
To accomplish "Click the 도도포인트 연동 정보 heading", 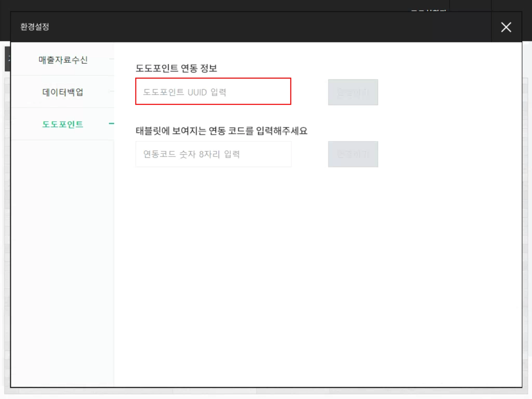I will pos(176,68).
